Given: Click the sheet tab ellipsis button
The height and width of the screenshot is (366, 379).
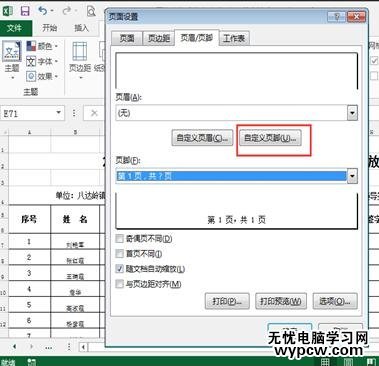Looking at the screenshot, I should click(49, 347).
